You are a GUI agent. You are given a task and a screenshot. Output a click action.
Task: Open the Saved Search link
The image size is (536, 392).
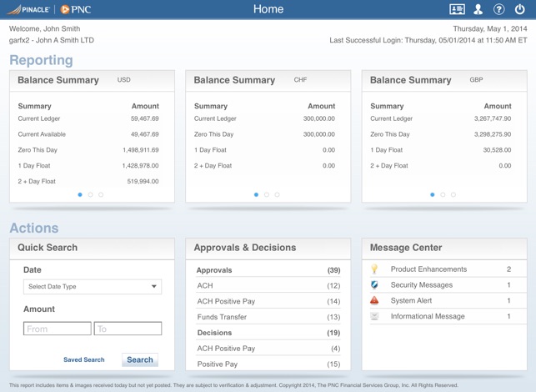pos(84,359)
